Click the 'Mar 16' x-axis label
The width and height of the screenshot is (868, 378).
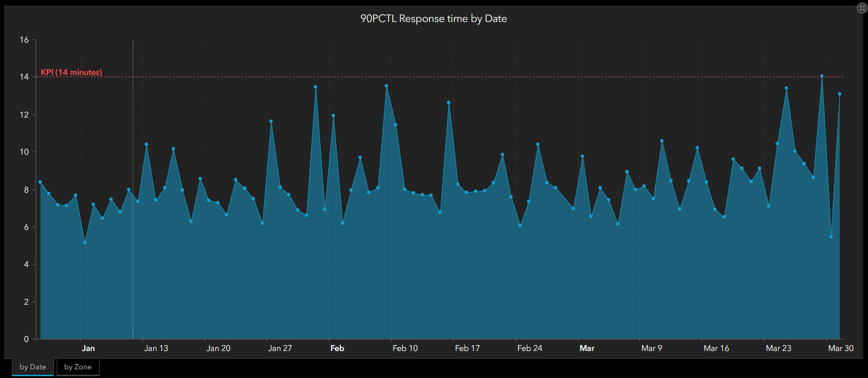click(716, 348)
